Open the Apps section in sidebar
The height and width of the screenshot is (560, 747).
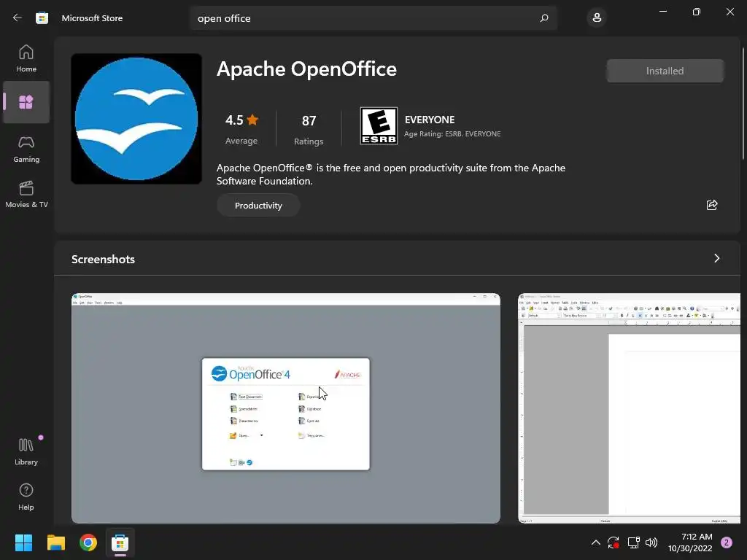(x=26, y=102)
